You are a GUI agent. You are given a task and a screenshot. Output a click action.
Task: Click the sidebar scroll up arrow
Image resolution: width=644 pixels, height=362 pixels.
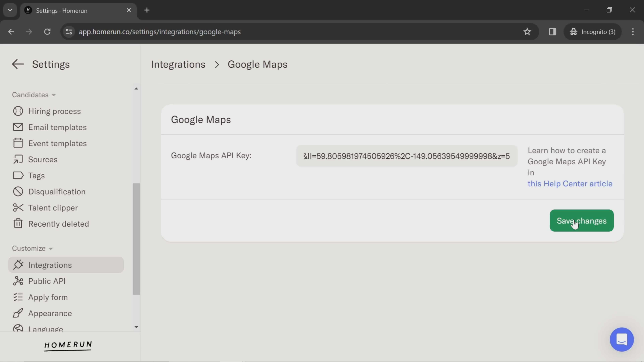pyautogui.click(x=136, y=88)
